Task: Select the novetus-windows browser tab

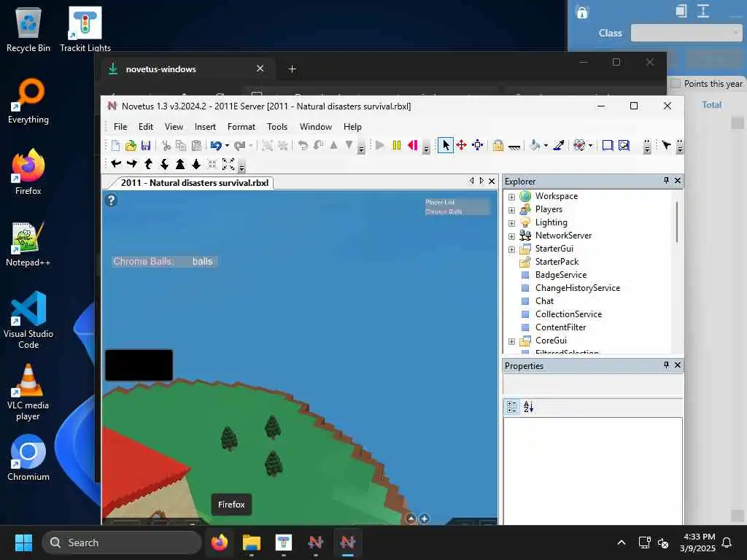Action: [185, 69]
